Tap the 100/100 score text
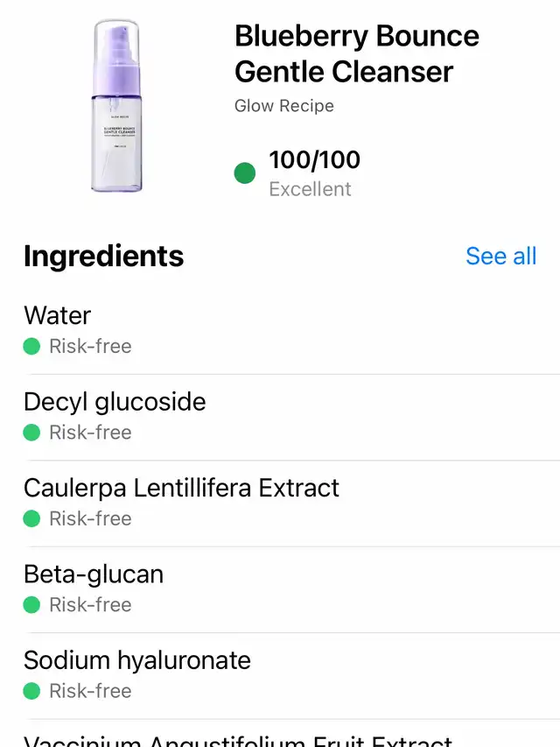Image resolution: width=560 pixels, height=747 pixels. (x=314, y=160)
